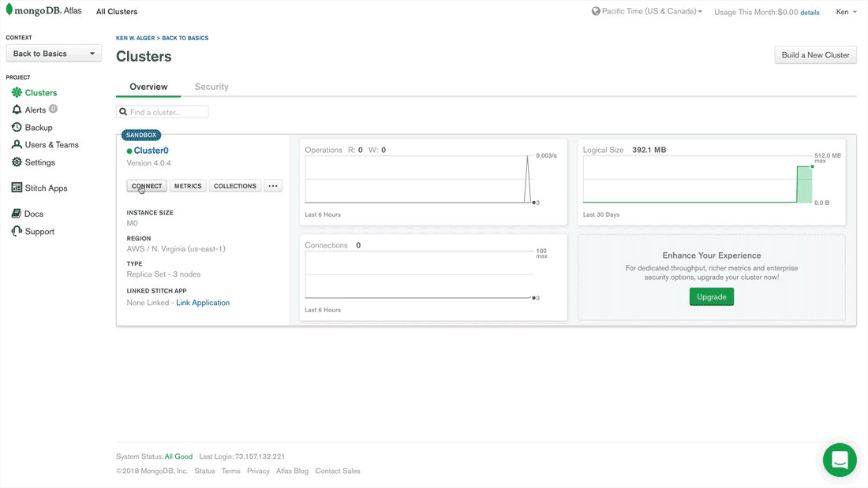Viewport: 868px width, 488px height.
Task: Switch to the Overview tab
Action: 148,86
